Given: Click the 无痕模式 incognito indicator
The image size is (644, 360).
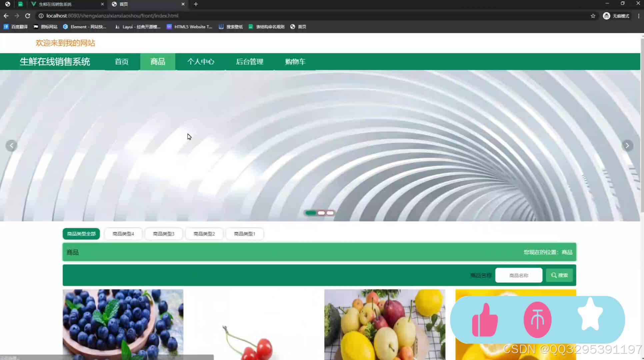Looking at the screenshot, I should [x=616, y=16].
